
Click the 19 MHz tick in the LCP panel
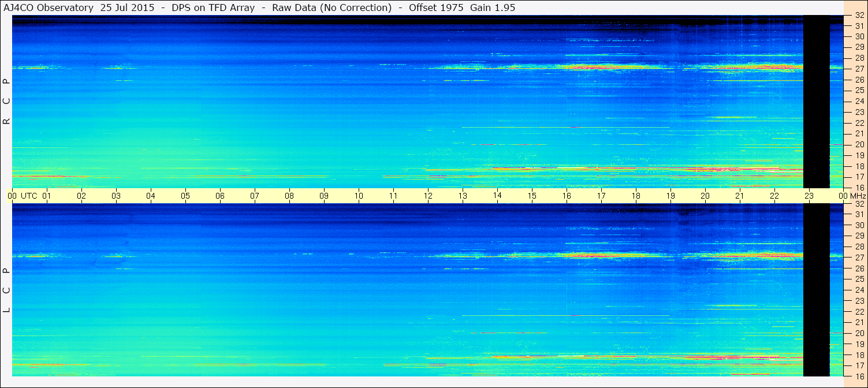coord(859,344)
